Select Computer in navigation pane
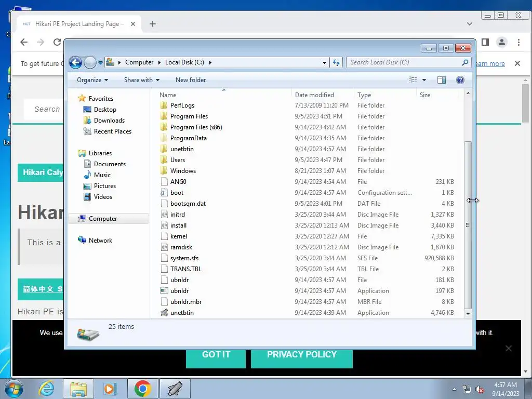The width and height of the screenshot is (532, 399). click(103, 219)
